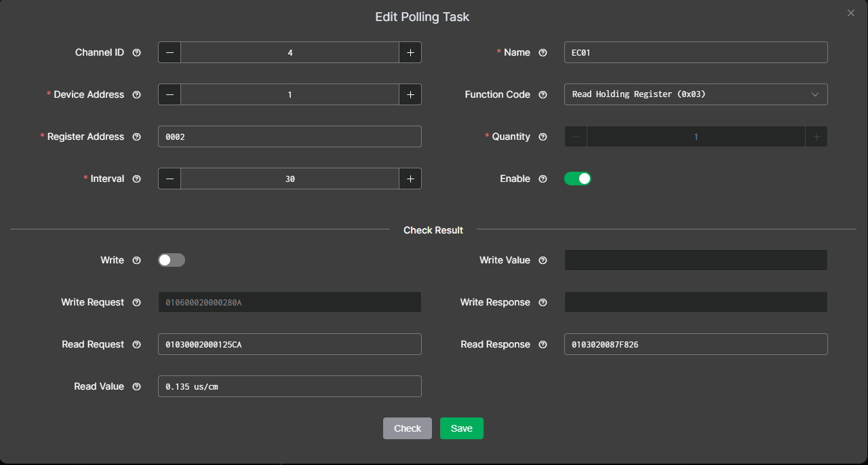Image resolution: width=868 pixels, height=465 pixels.
Task: Click help icon beside Read Value
Action: click(136, 387)
